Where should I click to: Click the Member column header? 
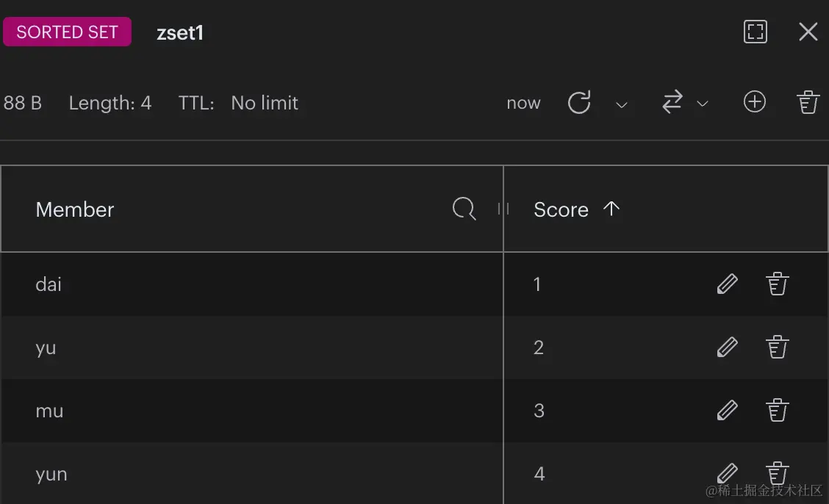[x=74, y=209]
